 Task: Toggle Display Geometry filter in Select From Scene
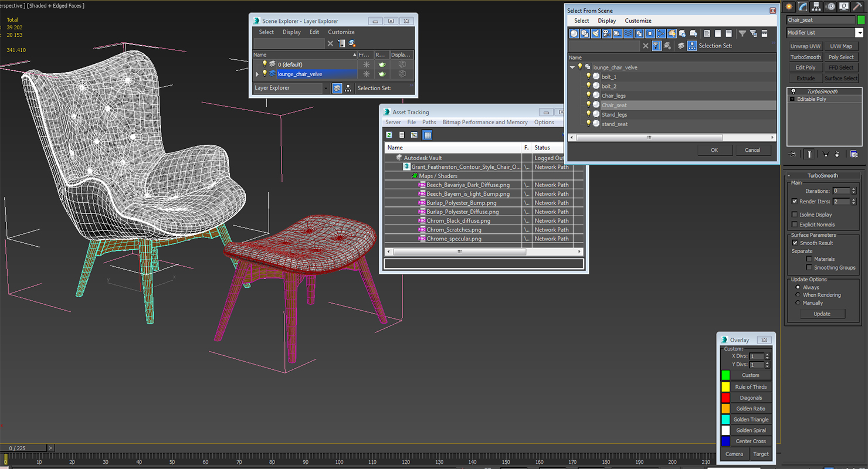[574, 33]
